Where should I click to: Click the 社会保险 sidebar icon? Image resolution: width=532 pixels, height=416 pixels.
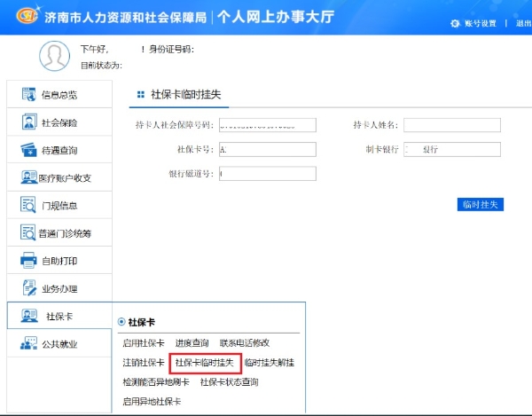coord(27,122)
